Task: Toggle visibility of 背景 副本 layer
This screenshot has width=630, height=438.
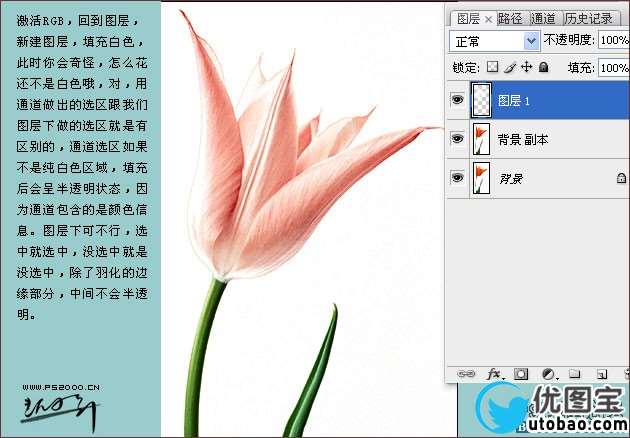Action: pos(457,139)
